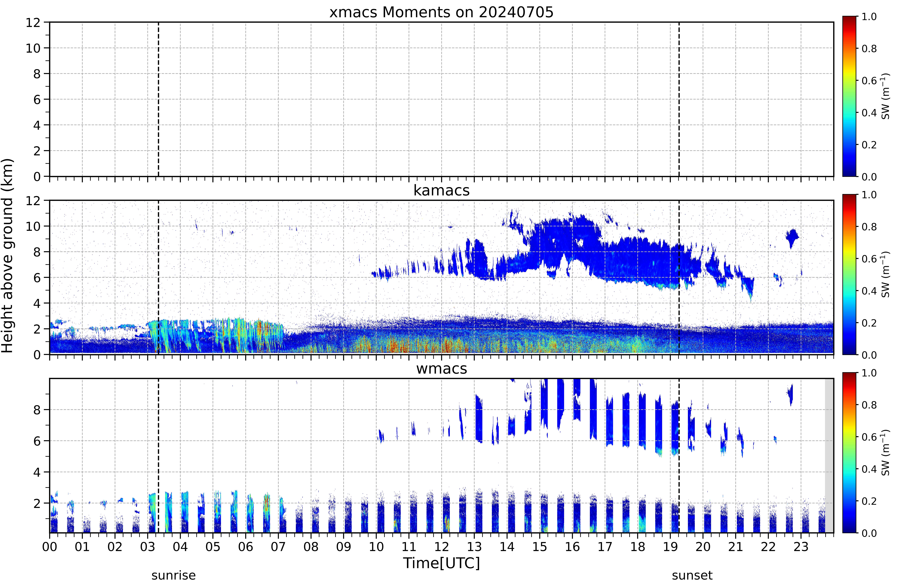The height and width of the screenshot is (588, 897).
Task: Click the grey missing-data band at wmacs right edge
Action: 829,456
